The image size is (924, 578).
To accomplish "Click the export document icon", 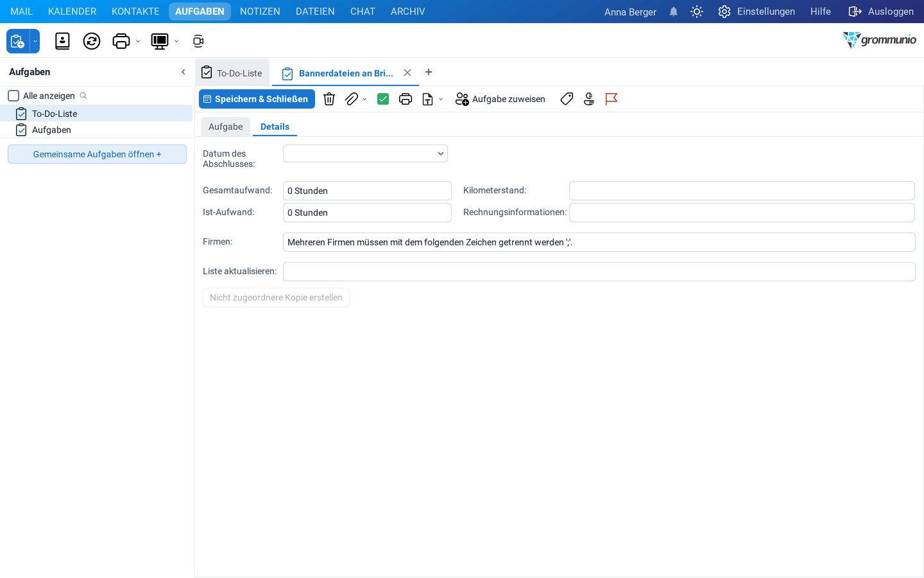I will [427, 99].
